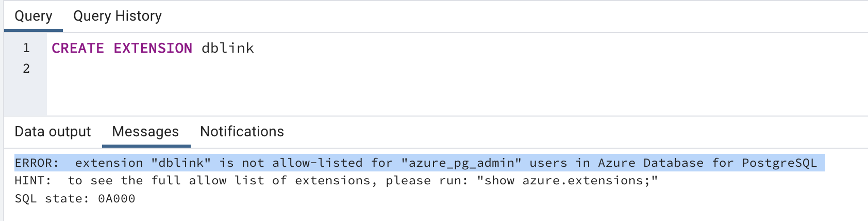
Task: Click "dblink" in the error message text
Action: click(181, 163)
